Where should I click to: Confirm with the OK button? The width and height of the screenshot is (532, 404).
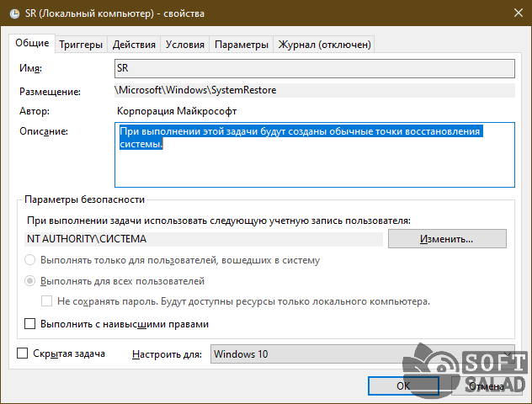[x=403, y=386]
